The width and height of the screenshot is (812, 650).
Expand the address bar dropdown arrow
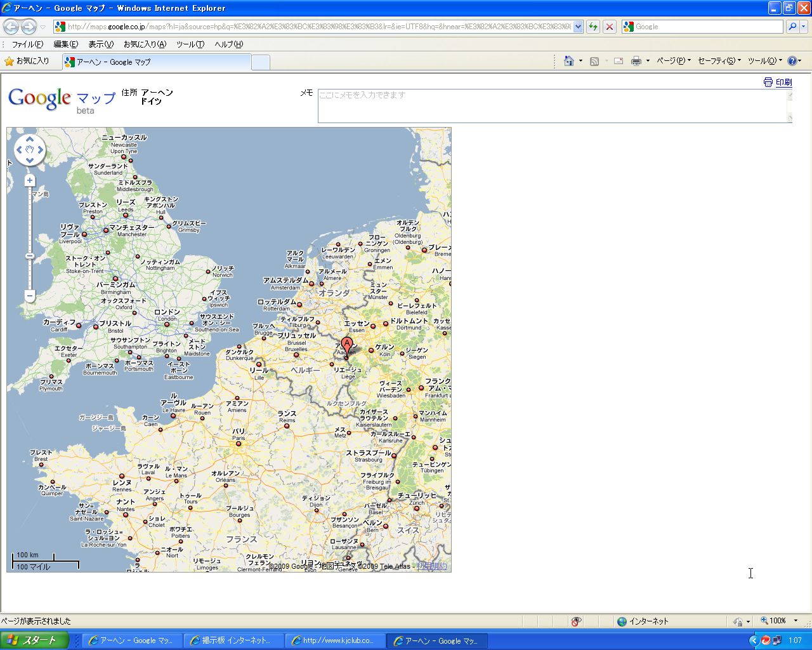pos(578,27)
